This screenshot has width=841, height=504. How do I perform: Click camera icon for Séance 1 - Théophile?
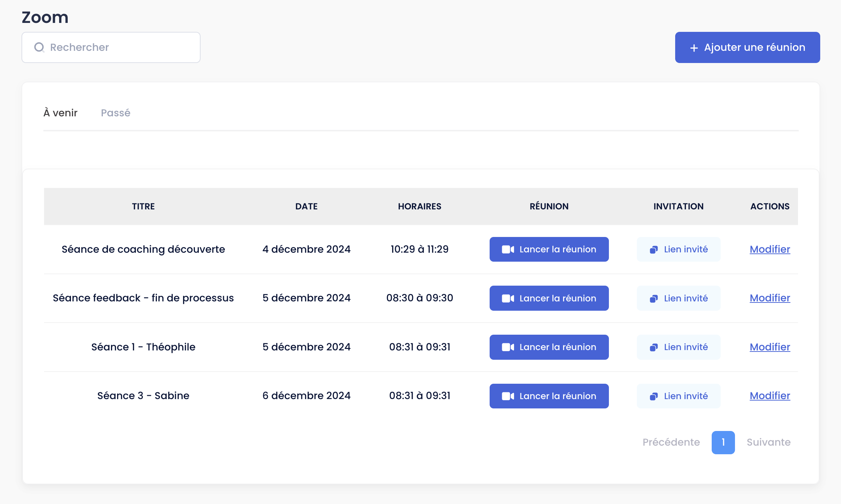pyautogui.click(x=508, y=347)
